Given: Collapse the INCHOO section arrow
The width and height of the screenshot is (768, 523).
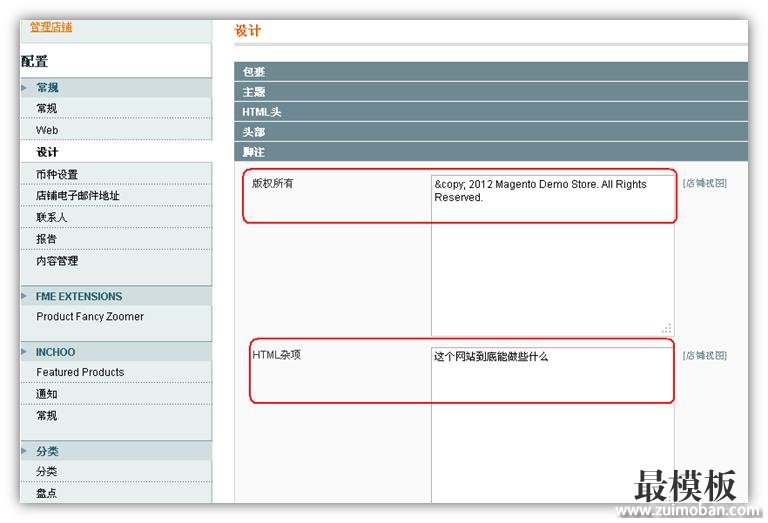Looking at the screenshot, I should tap(24, 353).
